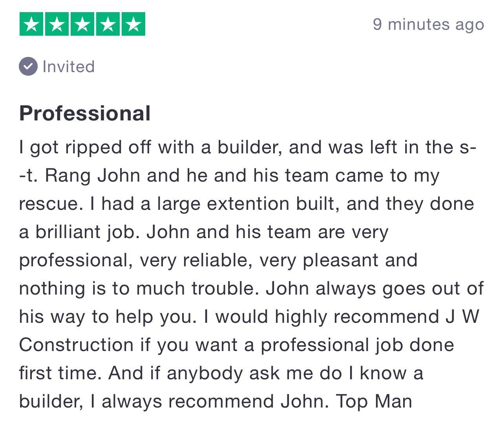
Task: Click the fourth green rating star
Action: tap(108, 24)
